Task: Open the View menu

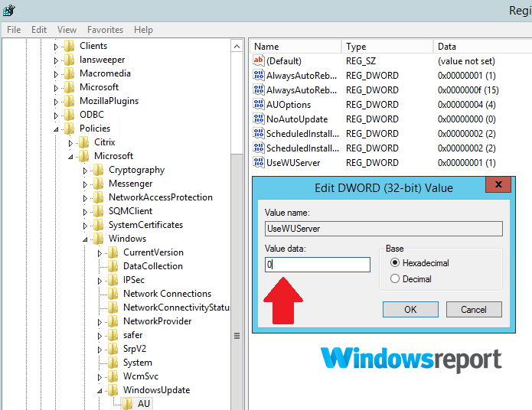Action: (x=67, y=30)
